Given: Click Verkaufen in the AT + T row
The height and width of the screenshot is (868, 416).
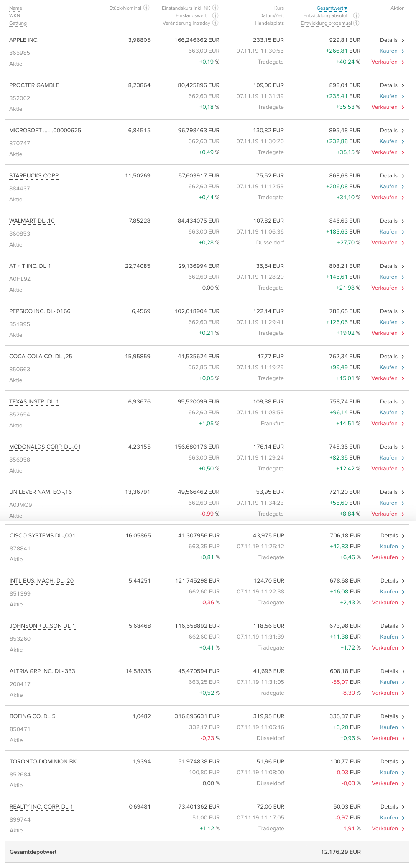Looking at the screenshot, I should pyautogui.click(x=388, y=288).
